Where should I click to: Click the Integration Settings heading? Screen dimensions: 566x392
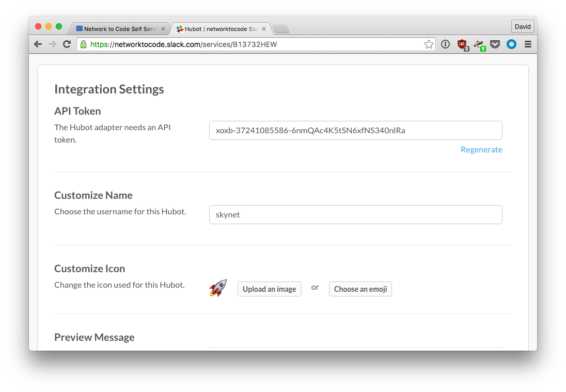tap(109, 89)
